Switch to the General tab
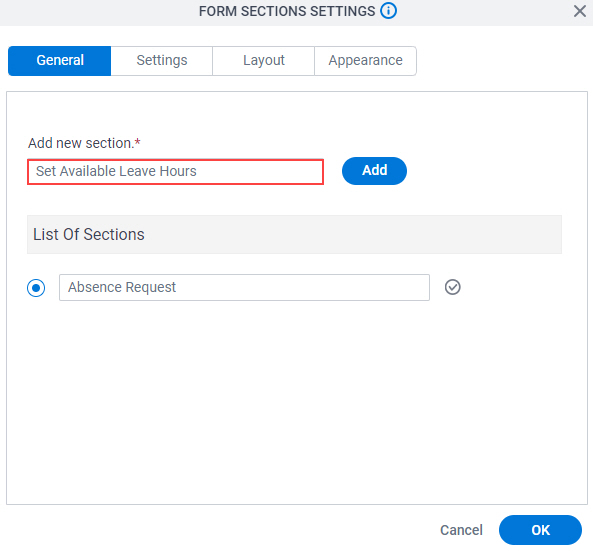This screenshot has height=551, width=593. tap(59, 61)
